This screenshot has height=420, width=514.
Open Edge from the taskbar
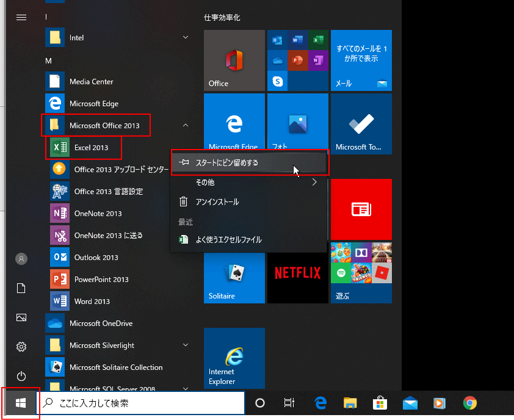click(x=320, y=403)
